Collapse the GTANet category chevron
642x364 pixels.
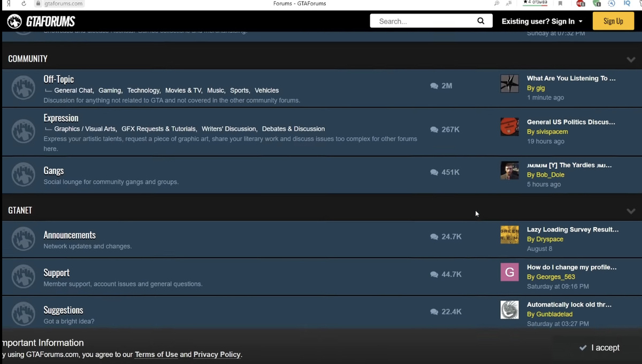click(x=631, y=211)
